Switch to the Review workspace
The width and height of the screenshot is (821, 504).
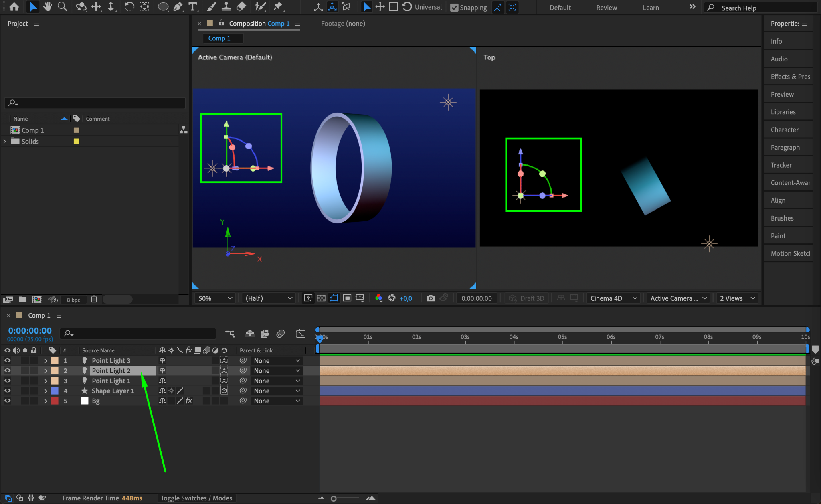(606, 8)
